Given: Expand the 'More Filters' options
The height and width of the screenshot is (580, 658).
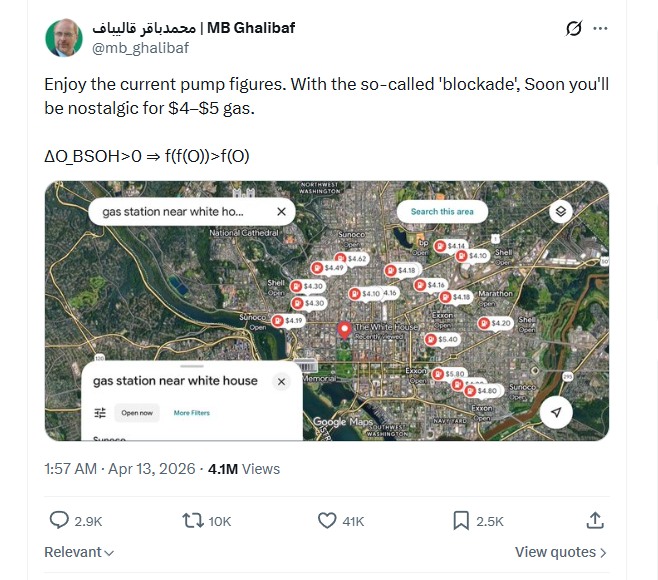Looking at the screenshot, I should click(191, 413).
